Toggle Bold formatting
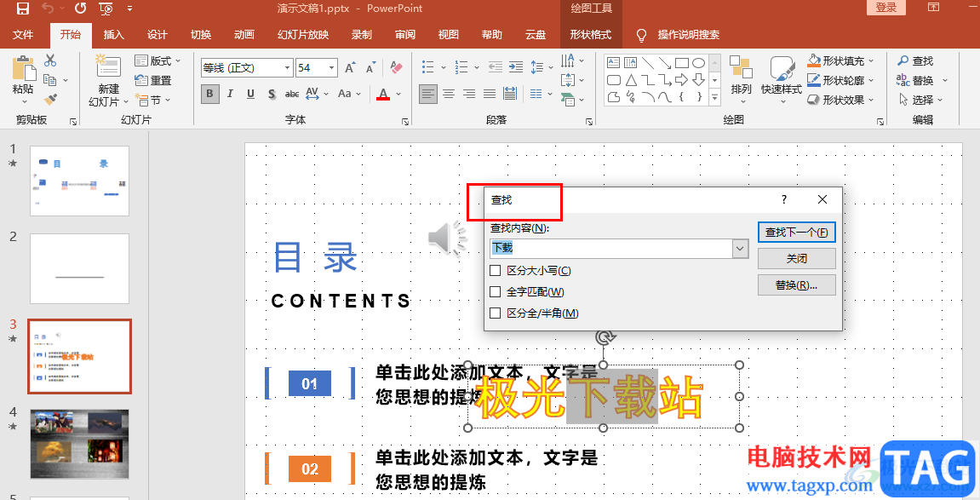980x500 pixels. click(210, 94)
